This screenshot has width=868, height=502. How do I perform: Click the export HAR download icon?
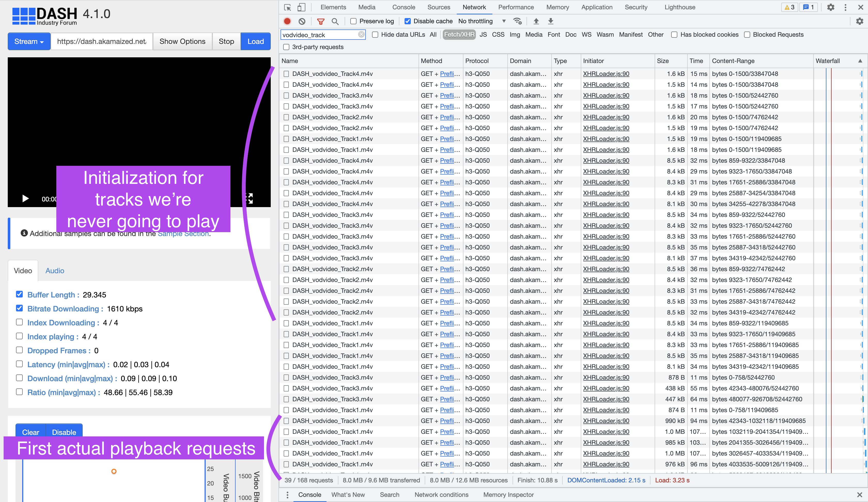(x=551, y=21)
